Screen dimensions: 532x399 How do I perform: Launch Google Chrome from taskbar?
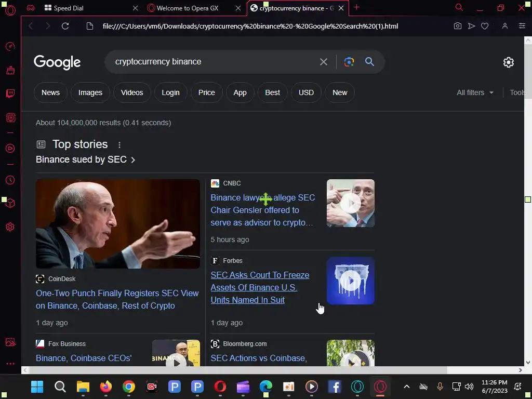(129, 387)
